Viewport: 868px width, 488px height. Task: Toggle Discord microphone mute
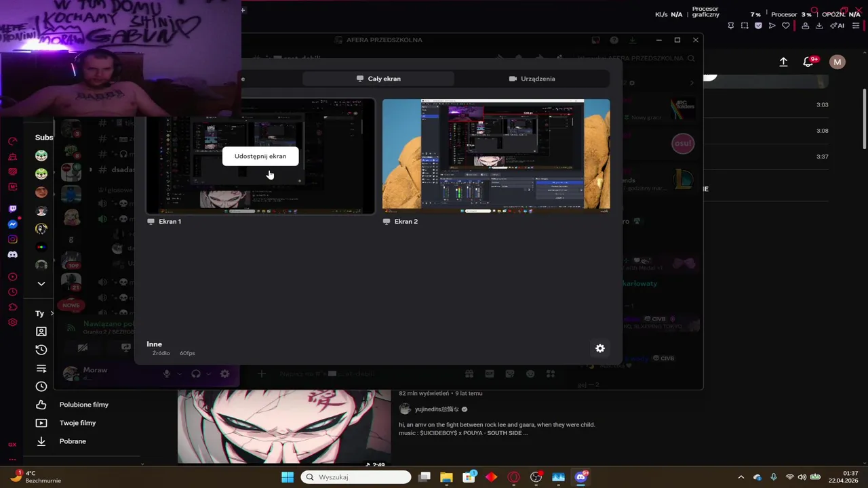tap(167, 373)
